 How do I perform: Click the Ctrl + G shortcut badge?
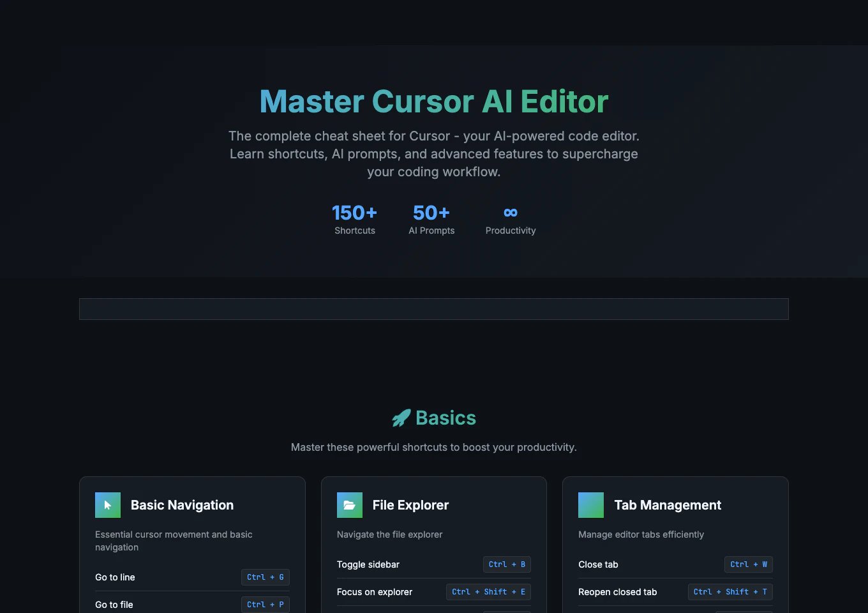[x=266, y=577]
